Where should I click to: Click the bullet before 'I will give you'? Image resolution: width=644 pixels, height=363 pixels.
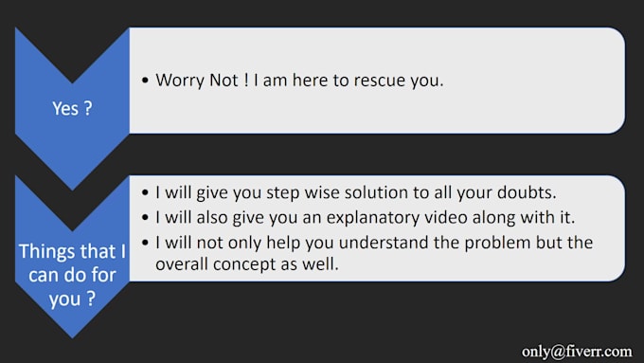(x=145, y=192)
